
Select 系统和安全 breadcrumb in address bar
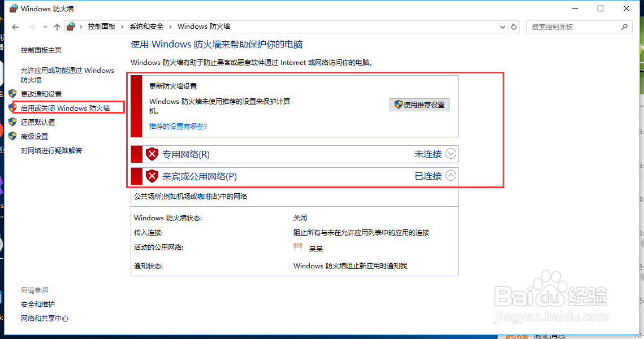coord(146,27)
